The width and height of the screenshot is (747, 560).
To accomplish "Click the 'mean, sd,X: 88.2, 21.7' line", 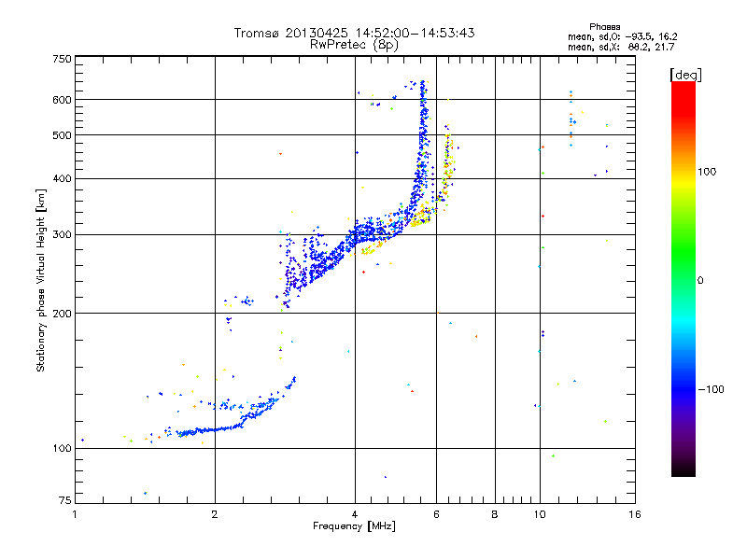I will coord(621,47).
